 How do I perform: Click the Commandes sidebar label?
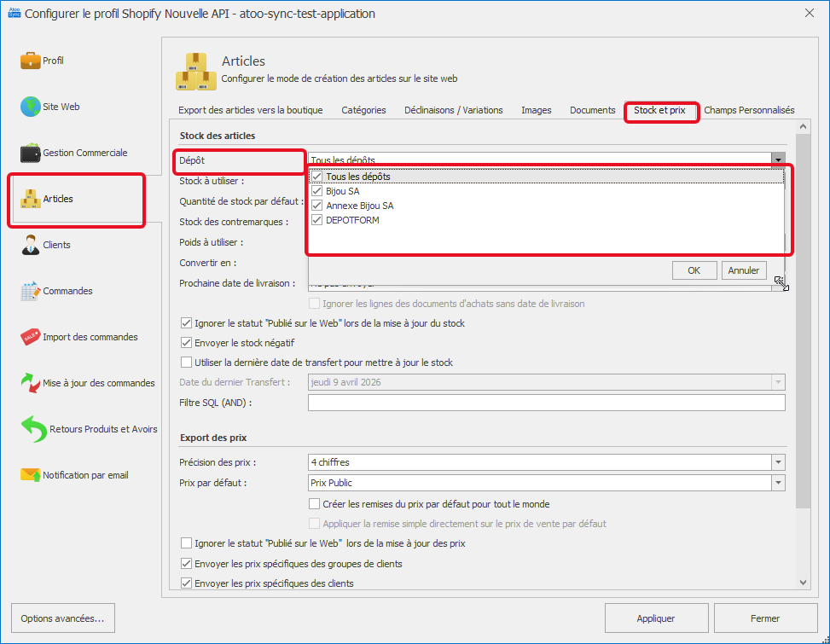click(x=67, y=291)
